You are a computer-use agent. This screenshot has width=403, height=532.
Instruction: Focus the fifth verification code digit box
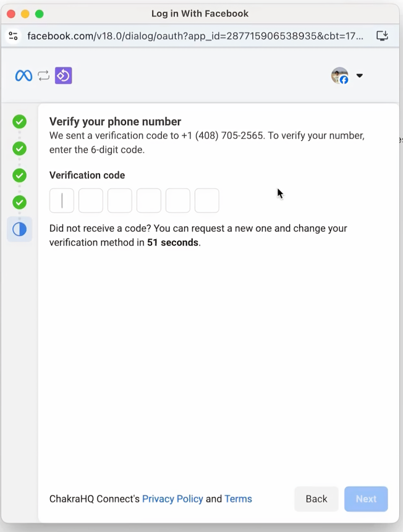pyautogui.click(x=178, y=201)
